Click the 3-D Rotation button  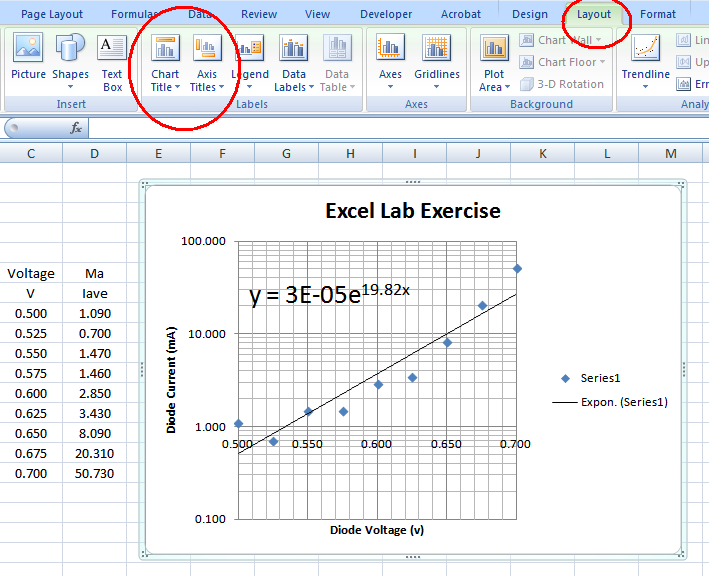(562, 84)
